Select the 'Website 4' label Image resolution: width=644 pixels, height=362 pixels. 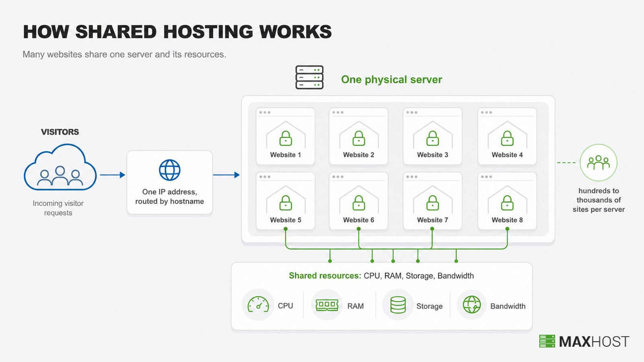coord(507,155)
